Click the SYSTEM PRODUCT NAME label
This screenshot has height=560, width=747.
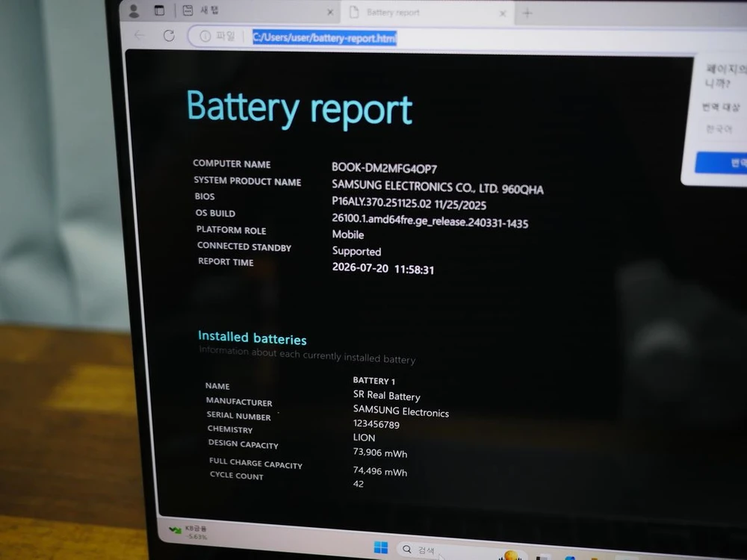point(247,181)
